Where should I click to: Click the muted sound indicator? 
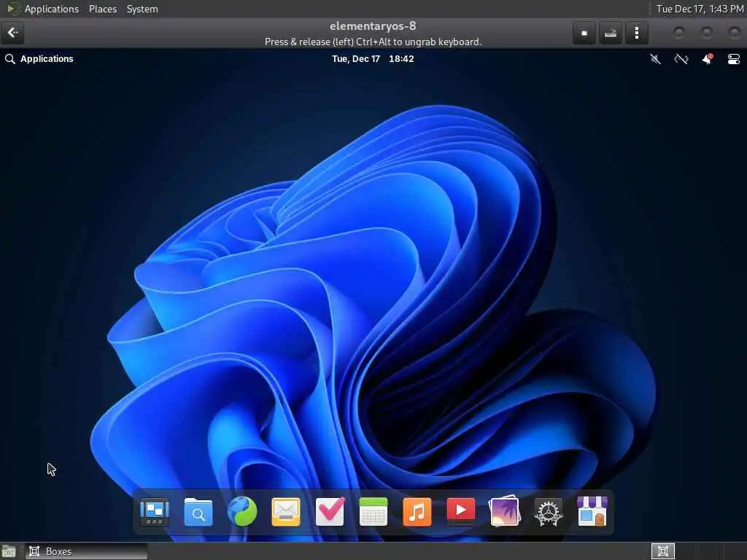click(x=656, y=59)
